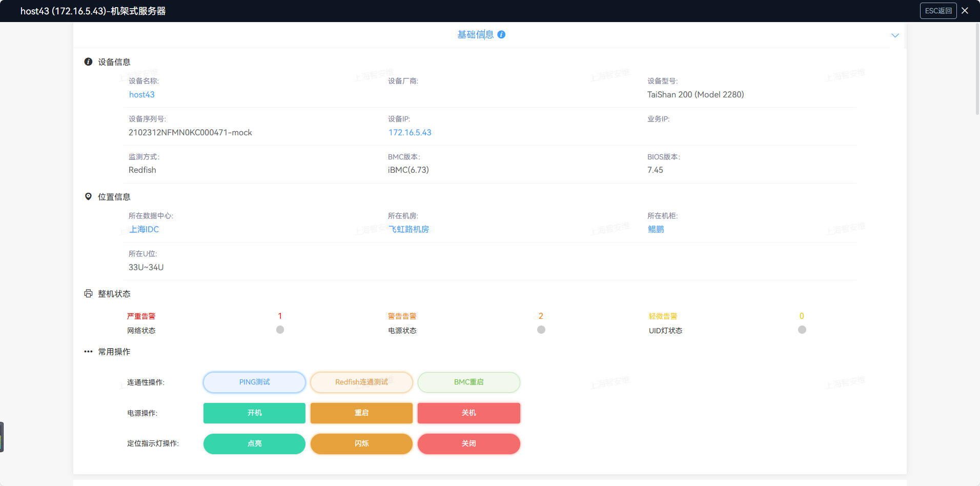Open the 鲲鹏 cabinet link
Screen dimensions: 980x486
pos(656,229)
